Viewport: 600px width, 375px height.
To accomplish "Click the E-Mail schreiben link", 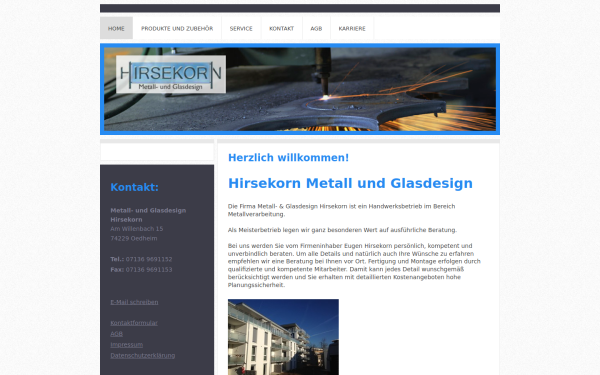I will pyautogui.click(x=134, y=302).
